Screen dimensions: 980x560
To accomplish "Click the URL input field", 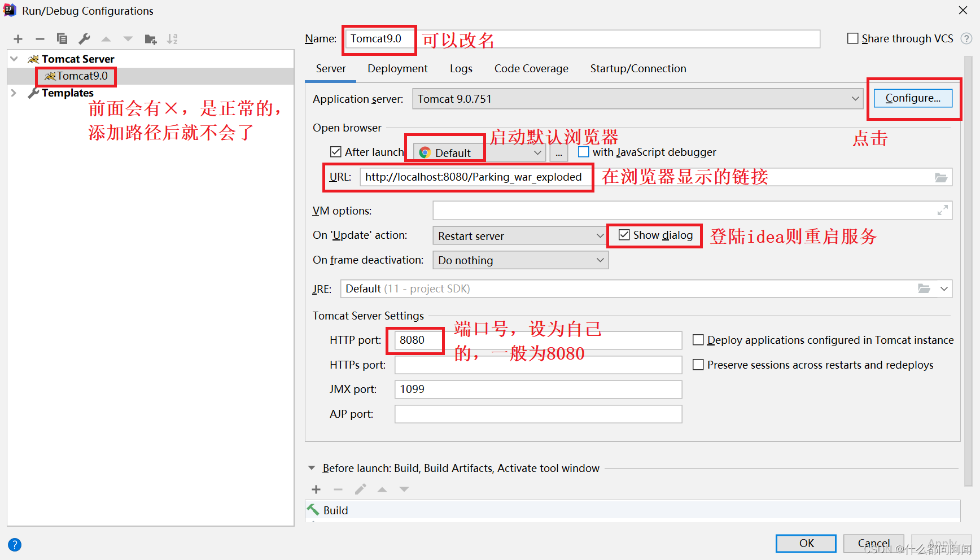I will tap(656, 177).
